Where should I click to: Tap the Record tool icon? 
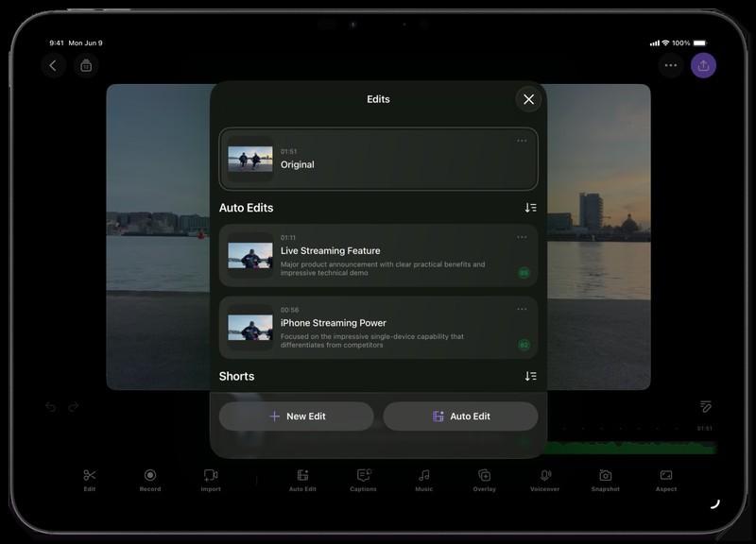149,478
